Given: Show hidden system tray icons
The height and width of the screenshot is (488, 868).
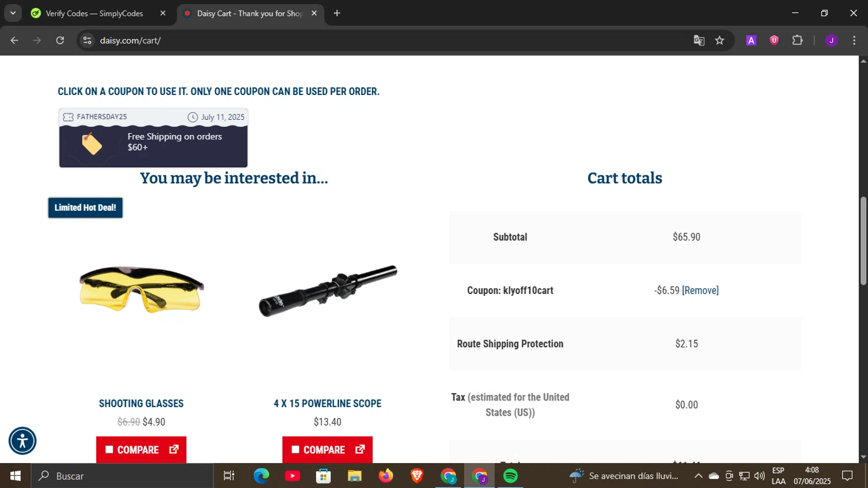Looking at the screenshot, I should pyautogui.click(x=698, y=476).
